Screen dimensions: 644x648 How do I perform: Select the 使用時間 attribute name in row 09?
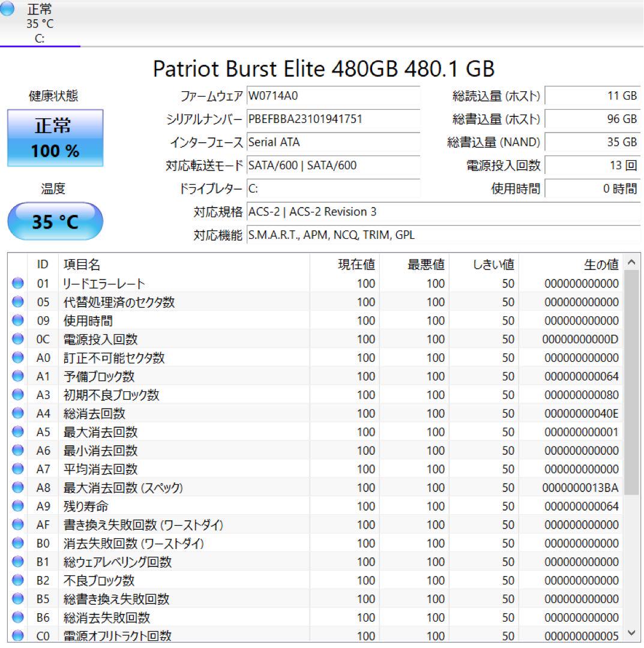tap(88, 320)
